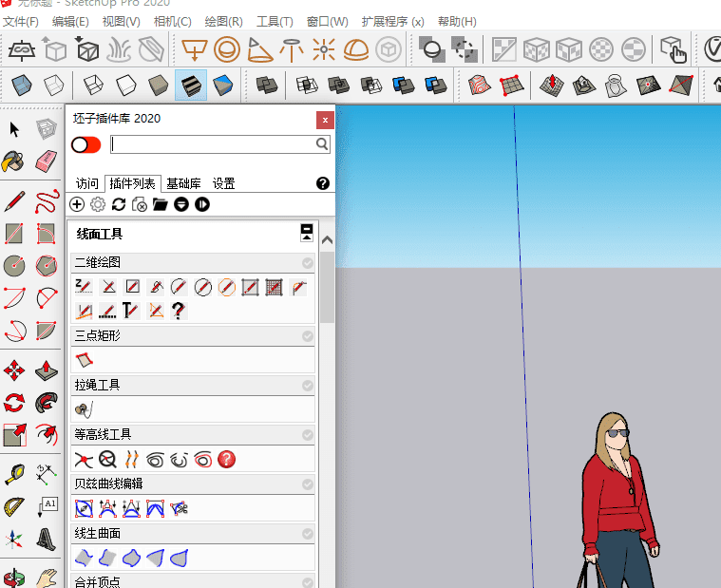Toggle the check mark for 拉绳工具 section
721x588 pixels.
tap(308, 386)
